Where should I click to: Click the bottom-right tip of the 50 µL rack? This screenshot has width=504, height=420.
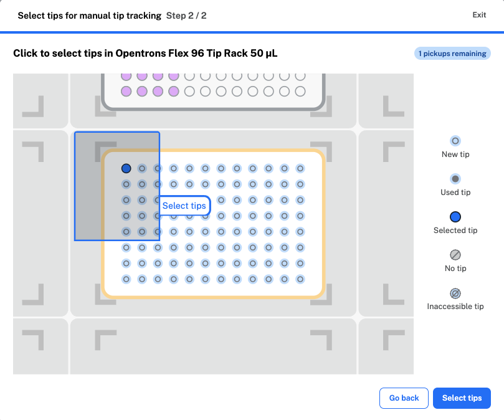[x=300, y=280]
